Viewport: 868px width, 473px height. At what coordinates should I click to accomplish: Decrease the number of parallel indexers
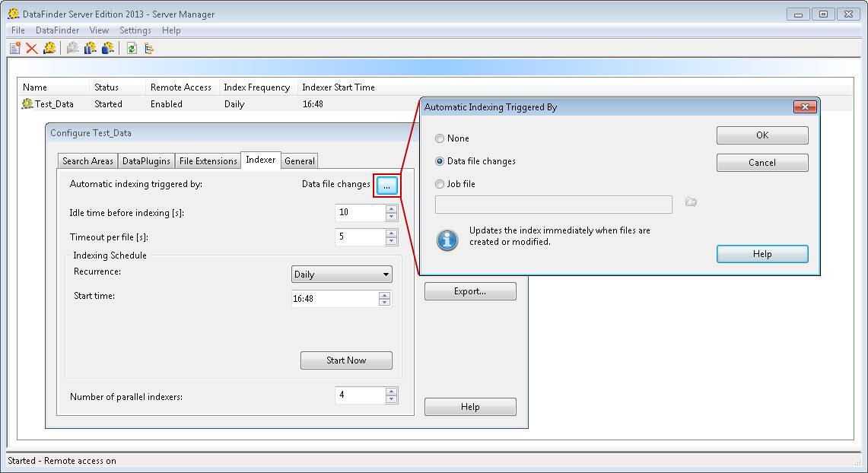tap(392, 399)
